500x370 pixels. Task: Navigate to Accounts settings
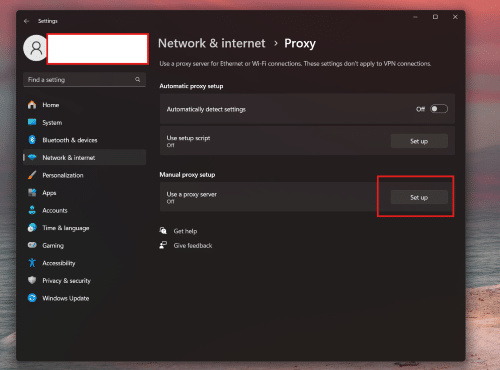point(84,210)
